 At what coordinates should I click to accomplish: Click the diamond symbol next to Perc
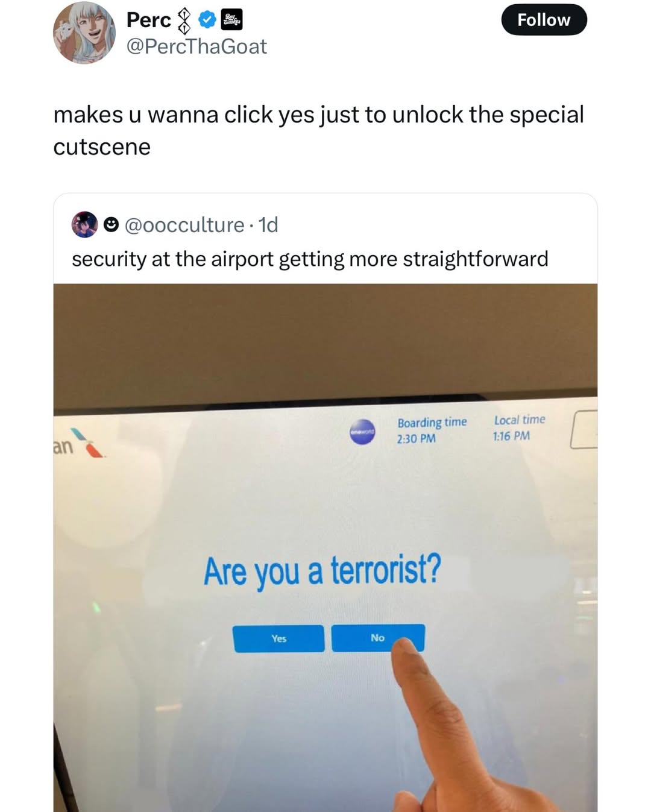click(x=184, y=20)
